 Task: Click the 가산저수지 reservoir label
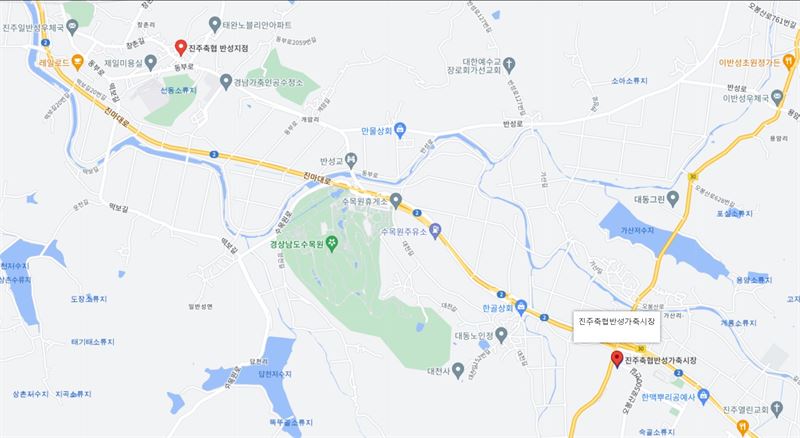point(637,230)
